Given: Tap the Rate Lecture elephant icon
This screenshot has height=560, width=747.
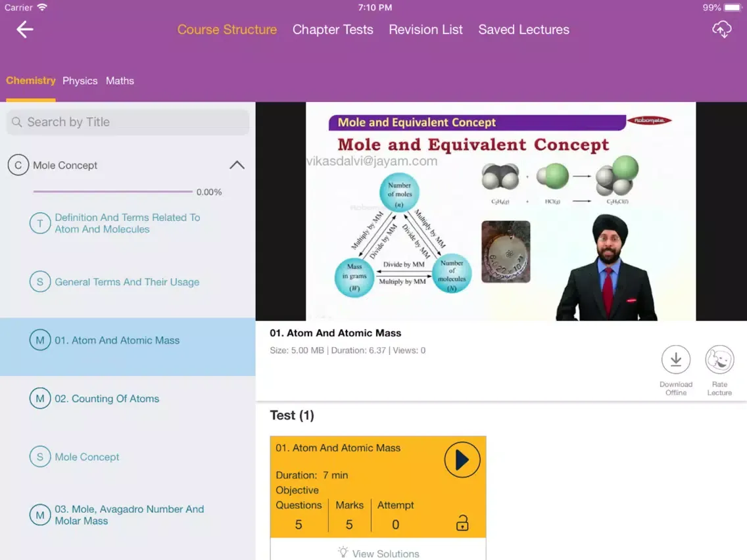Looking at the screenshot, I should click(x=719, y=360).
